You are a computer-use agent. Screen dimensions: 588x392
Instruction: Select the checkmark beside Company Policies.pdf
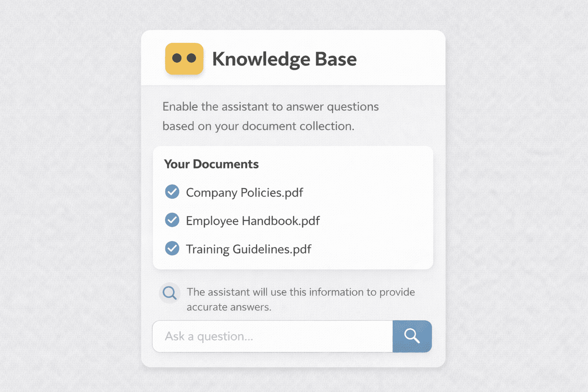click(x=172, y=192)
